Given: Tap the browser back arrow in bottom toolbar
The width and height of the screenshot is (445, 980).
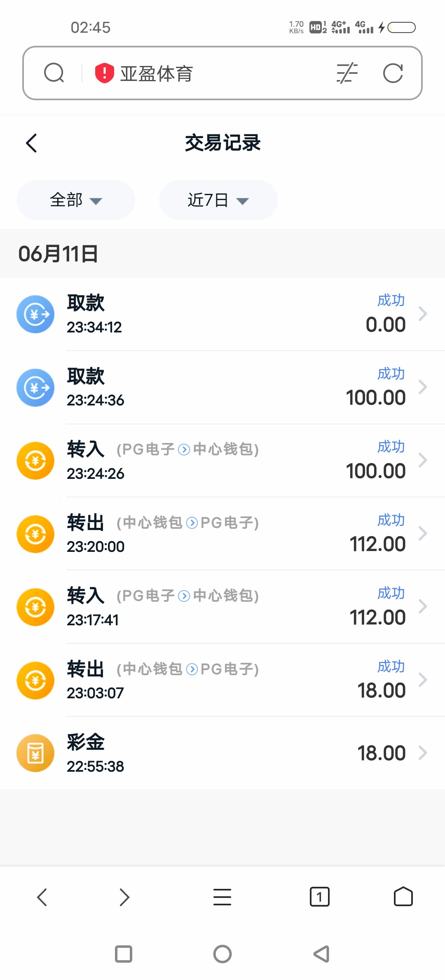Looking at the screenshot, I should (x=42, y=897).
